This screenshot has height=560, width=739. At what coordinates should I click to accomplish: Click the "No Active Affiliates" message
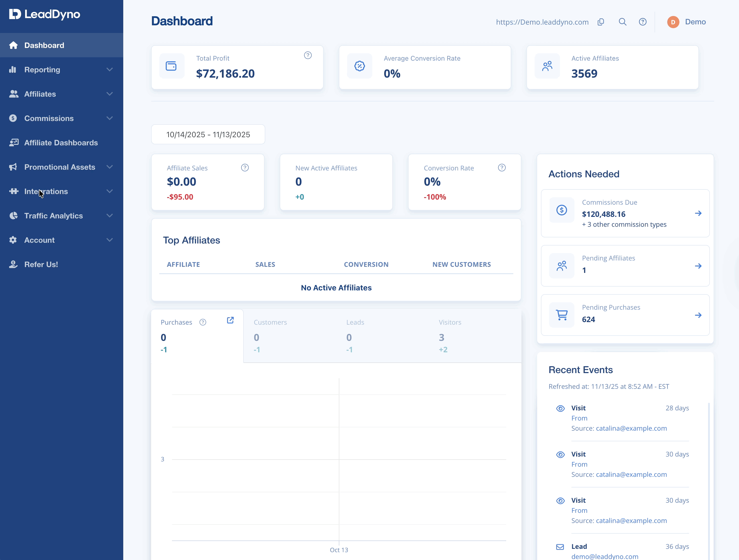click(336, 288)
